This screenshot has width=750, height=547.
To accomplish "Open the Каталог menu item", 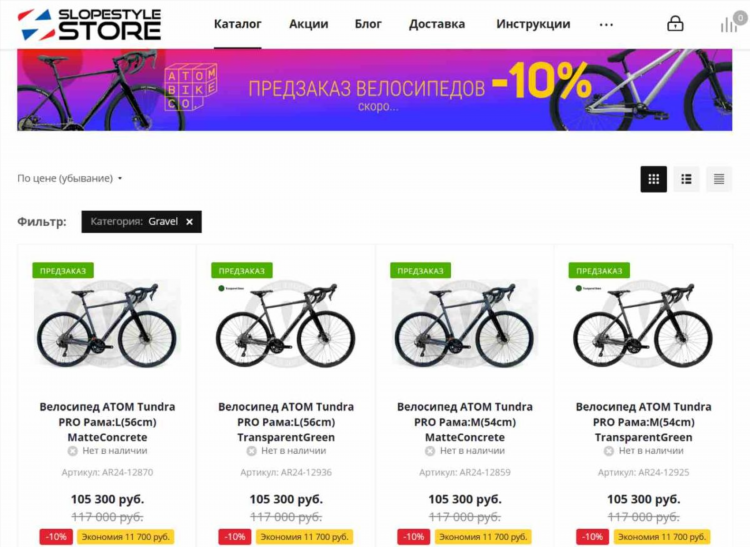I will tap(237, 24).
